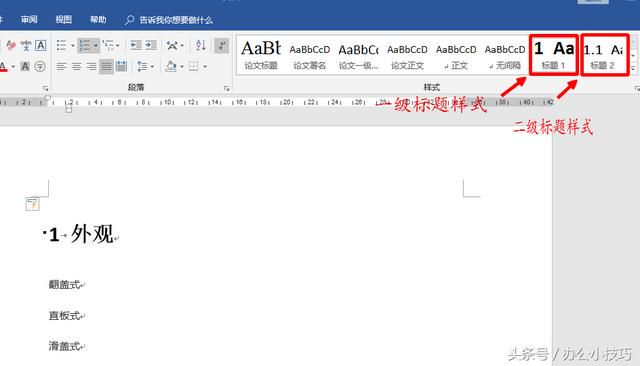Align paragraph text to the left
Viewport: 640px width, 366px height.
pyautogui.click(x=61, y=66)
